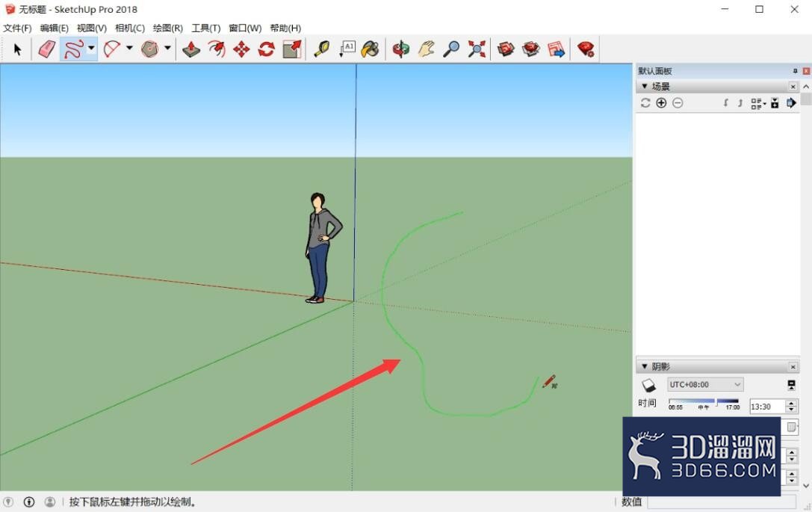Select the Text label tool
Viewport: 812px width, 512px height.
point(347,50)
